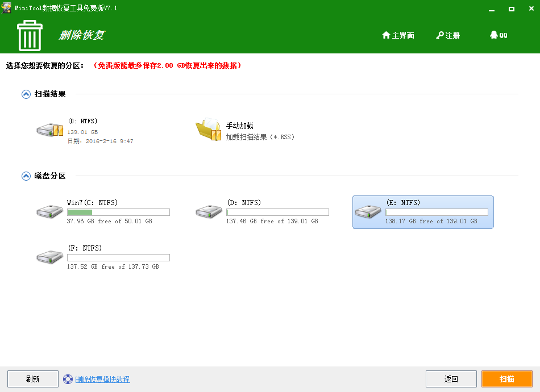Click the 加载扫描结果 (*.RSS) text
This screenshot has width=540, height=392.
pos(260,137)
